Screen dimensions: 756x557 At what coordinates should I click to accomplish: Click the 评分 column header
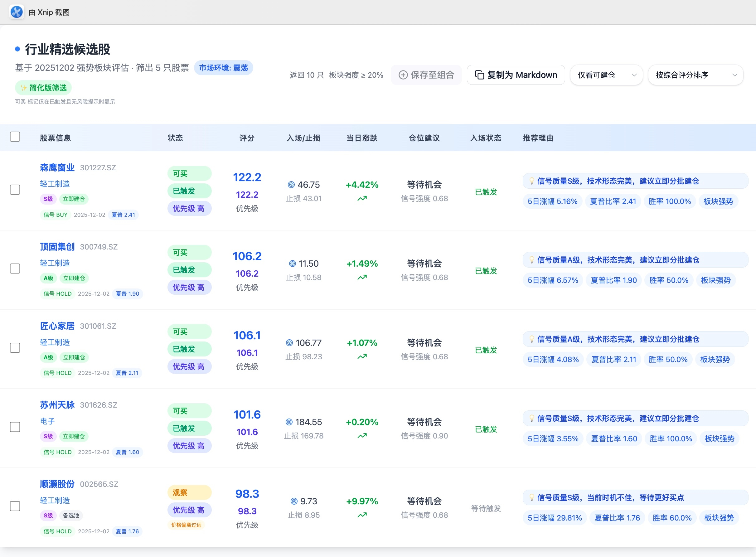pyautogui.click(x=247, y=138)
